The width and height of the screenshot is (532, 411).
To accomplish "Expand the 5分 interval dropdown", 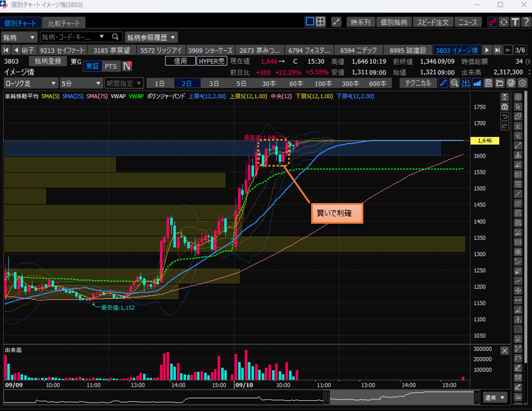I will pyautogui.click(x=81, y=83).
